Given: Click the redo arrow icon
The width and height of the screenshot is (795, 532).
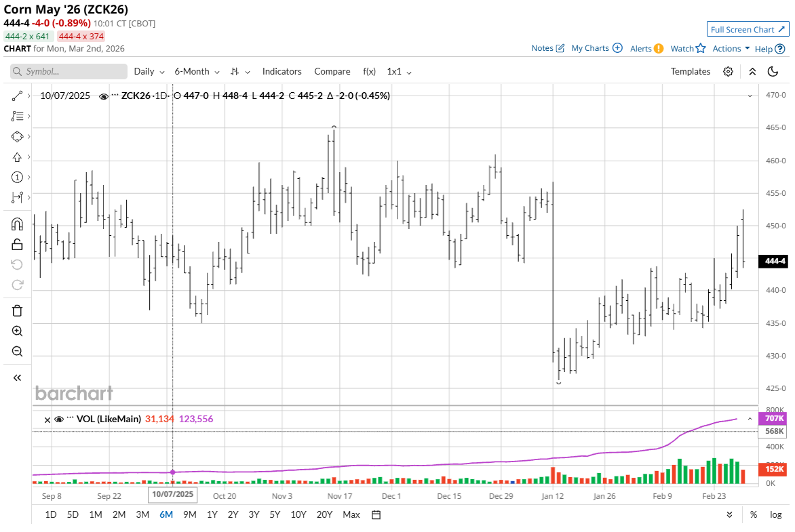Looking at the screenshot, I should pos(17,285).
